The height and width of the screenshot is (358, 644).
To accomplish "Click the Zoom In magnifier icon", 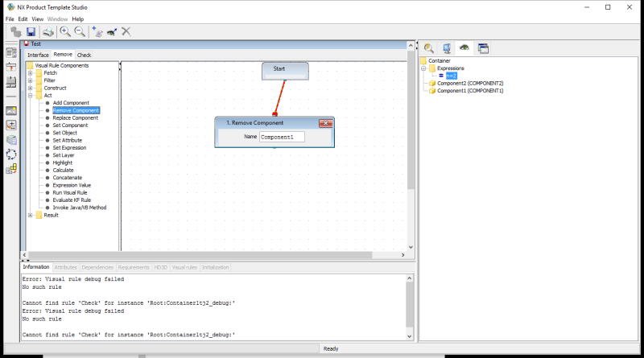I will click(x=65, y=31).
